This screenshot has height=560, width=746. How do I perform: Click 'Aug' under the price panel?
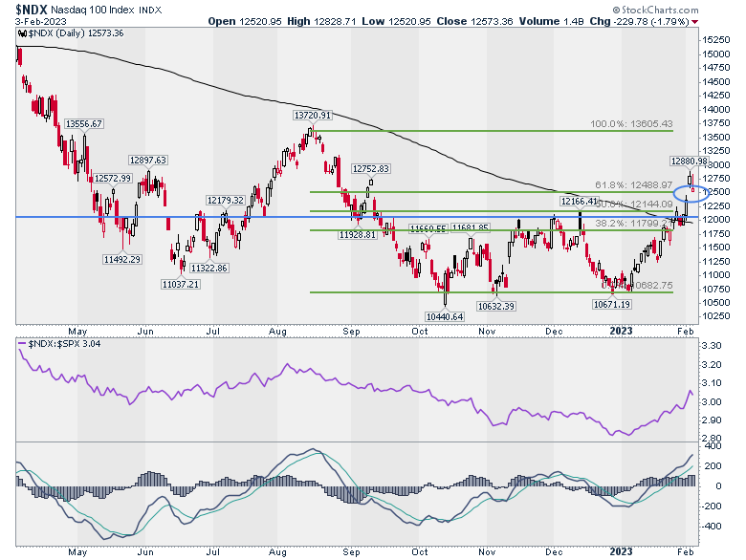coord(277,332)
